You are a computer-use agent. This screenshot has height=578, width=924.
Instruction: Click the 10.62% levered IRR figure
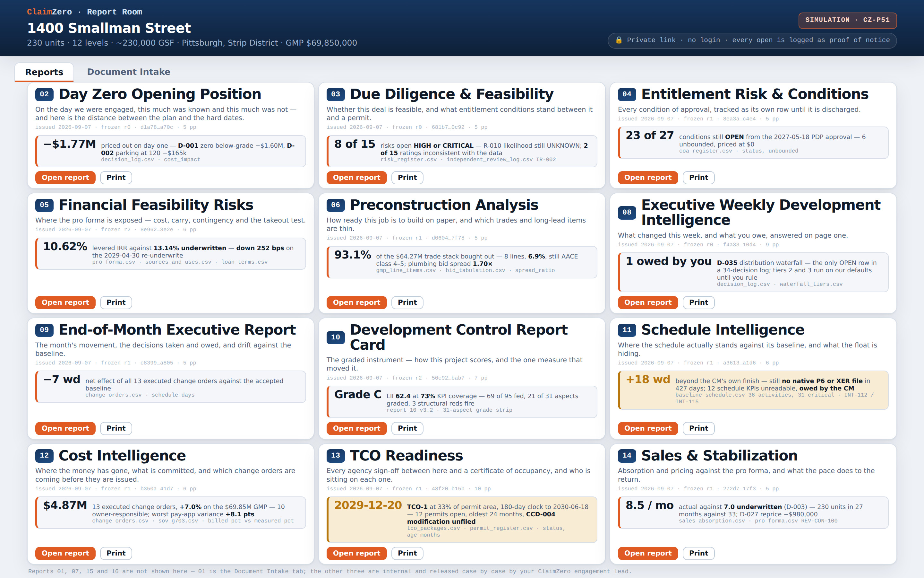[x=65, y=247]
